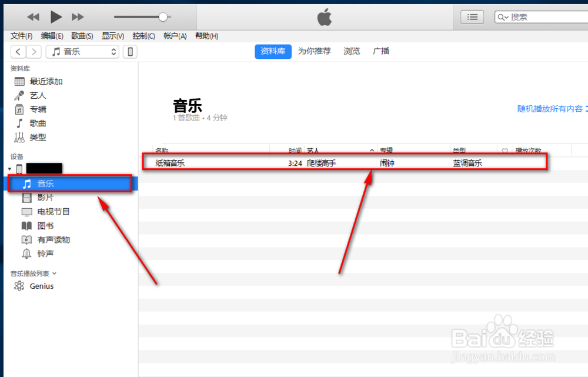
Task: Click the device phone icon button
Action: [x=130, y=51]
